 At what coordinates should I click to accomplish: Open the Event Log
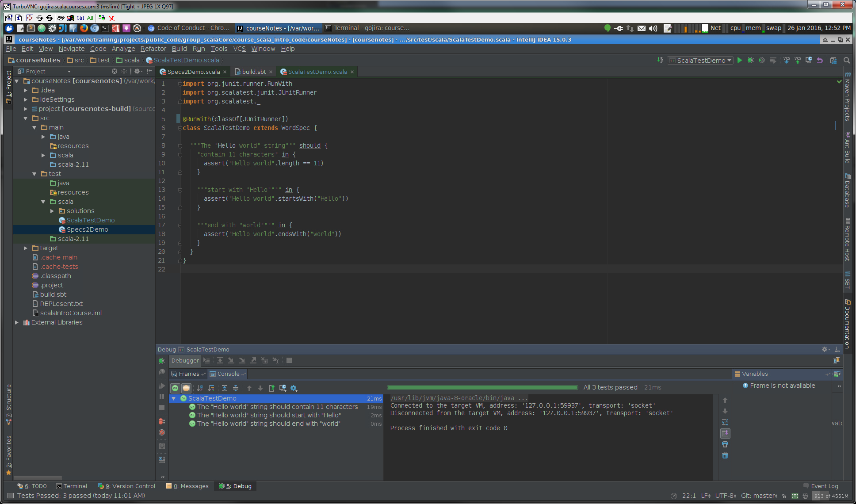click(821, 486)
